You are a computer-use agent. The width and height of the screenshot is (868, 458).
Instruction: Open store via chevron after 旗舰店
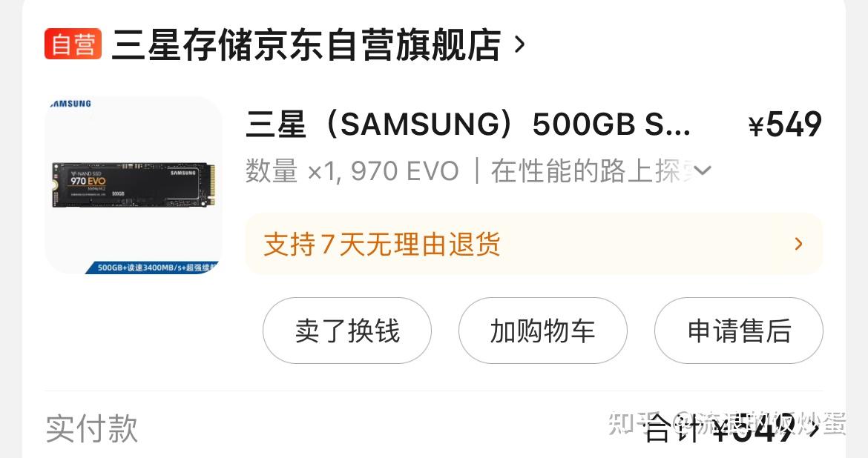click(x=519, y=44)
